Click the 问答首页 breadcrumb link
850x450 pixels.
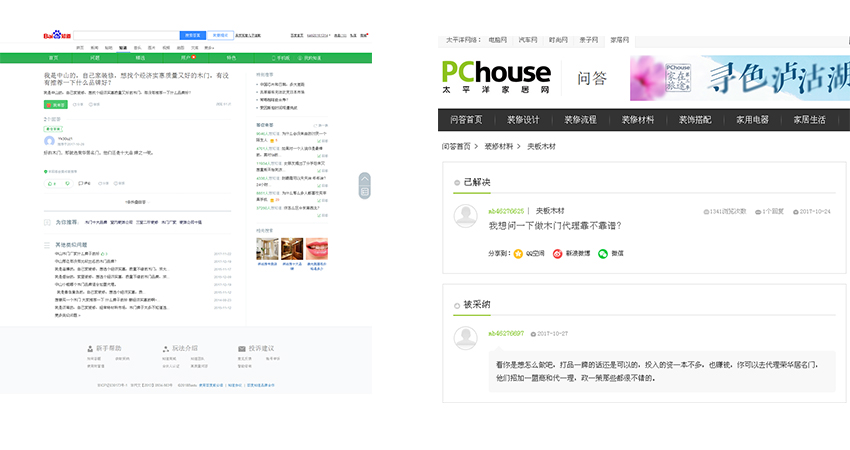(456, 146)
